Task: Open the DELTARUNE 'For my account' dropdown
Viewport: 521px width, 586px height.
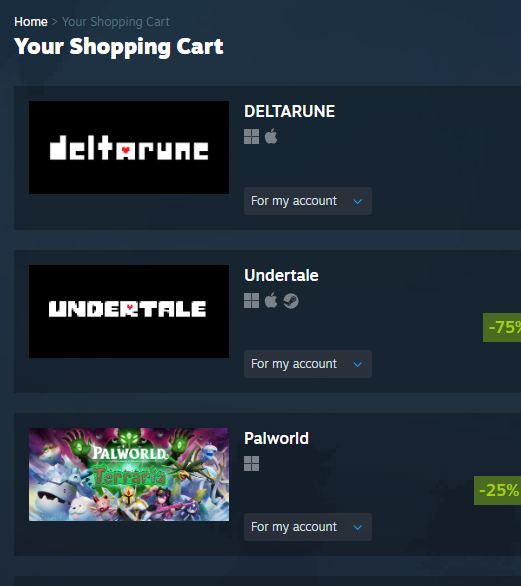Action: [x=308, y=201]
